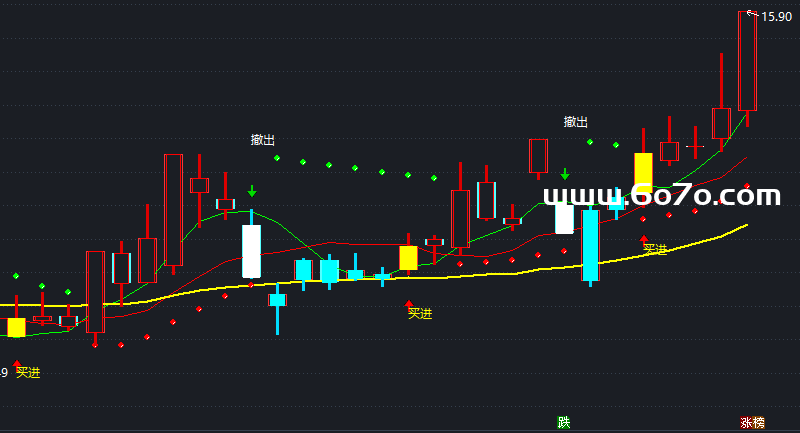The image size is (800, 433).
Task: Click the 买进 label just below the www.6o7o.com watermark
Action: click(655, 249)
